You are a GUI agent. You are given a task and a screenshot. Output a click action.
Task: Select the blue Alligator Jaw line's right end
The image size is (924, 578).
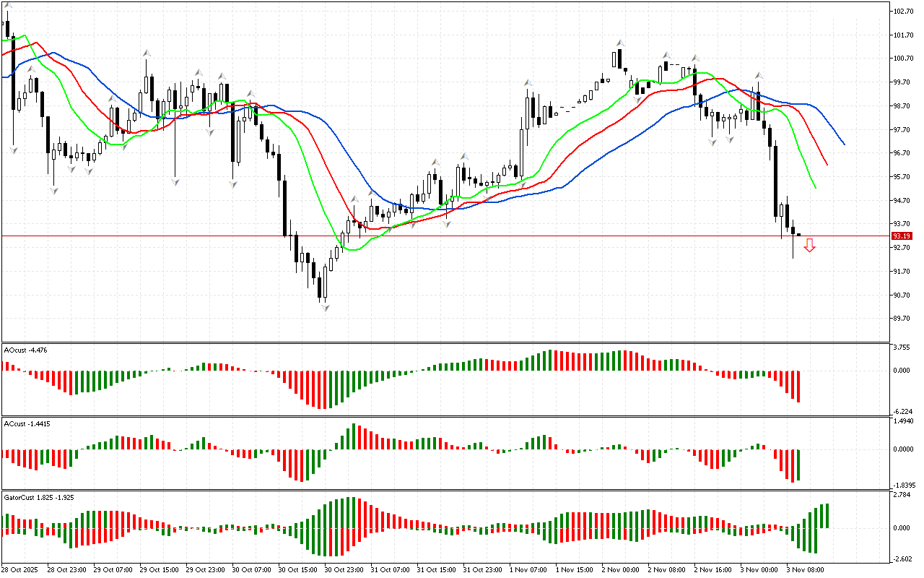[x=844, y=144]
